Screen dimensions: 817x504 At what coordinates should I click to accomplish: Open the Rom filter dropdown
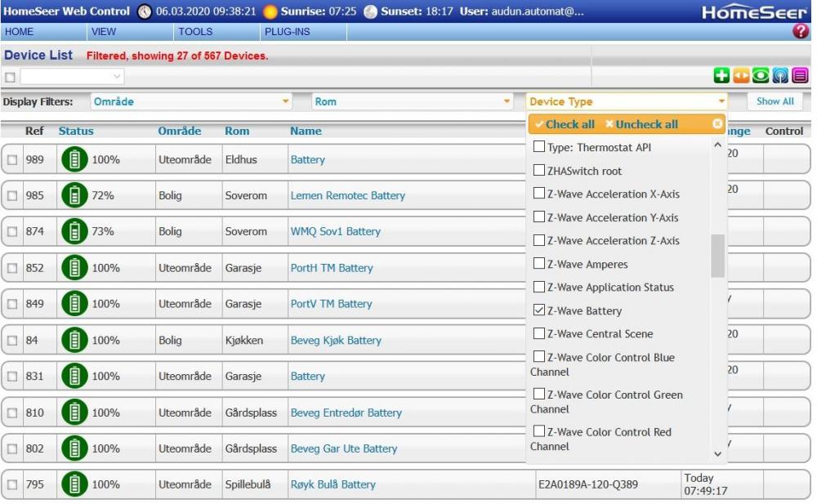[x=507, y=102]
